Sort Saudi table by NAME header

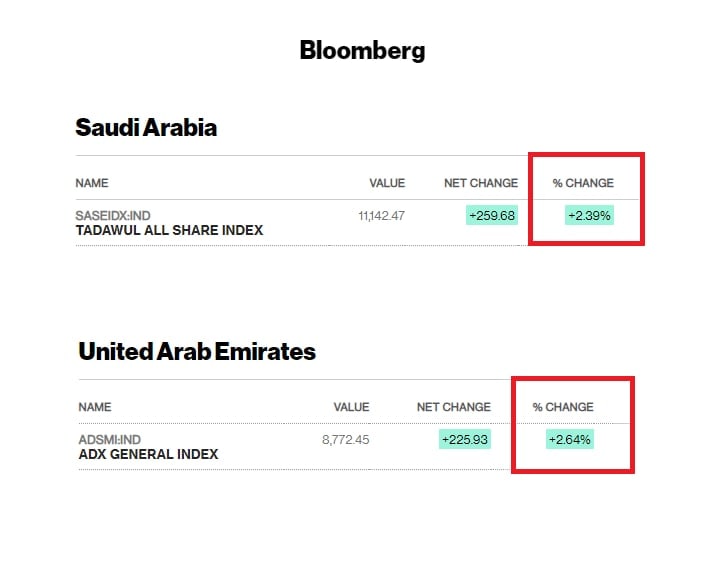(92, 183)
